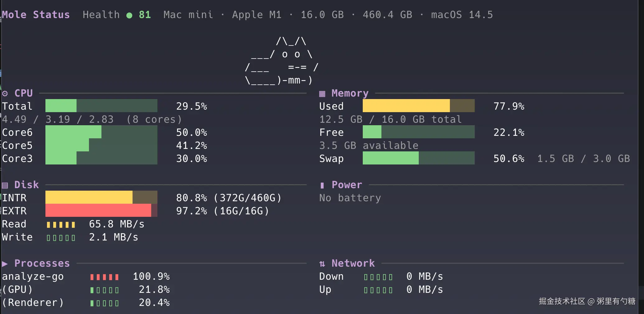Click the Core6 usage bar
Screen dimensions: 644x314
click(x=101, y=132)
